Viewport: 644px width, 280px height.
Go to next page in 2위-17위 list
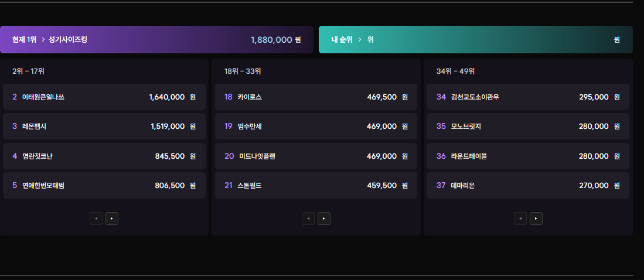tap(111, 218)
